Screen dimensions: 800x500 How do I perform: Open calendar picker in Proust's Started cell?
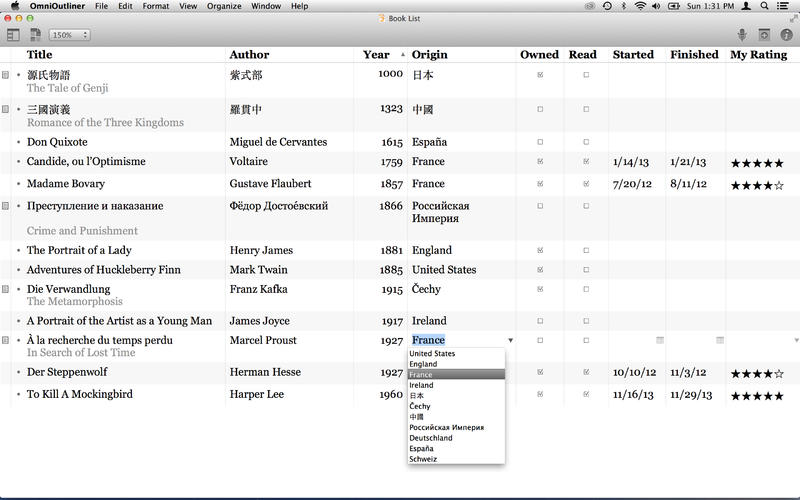[x=660, y=341]
